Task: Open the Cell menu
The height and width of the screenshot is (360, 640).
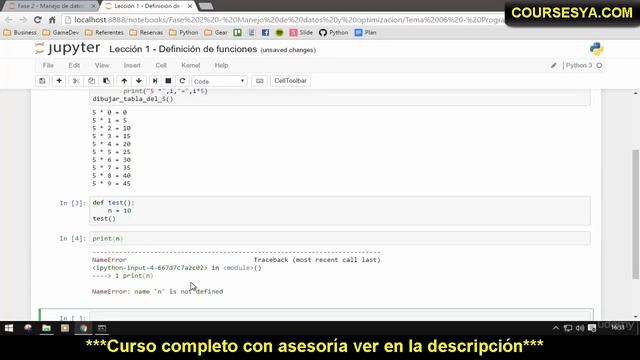Action: (161, 65)
